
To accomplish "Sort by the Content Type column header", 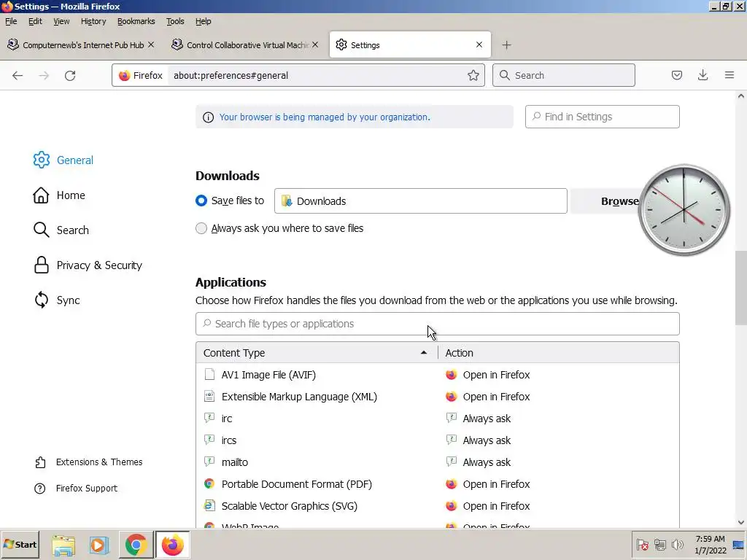I will pos(317,353).
